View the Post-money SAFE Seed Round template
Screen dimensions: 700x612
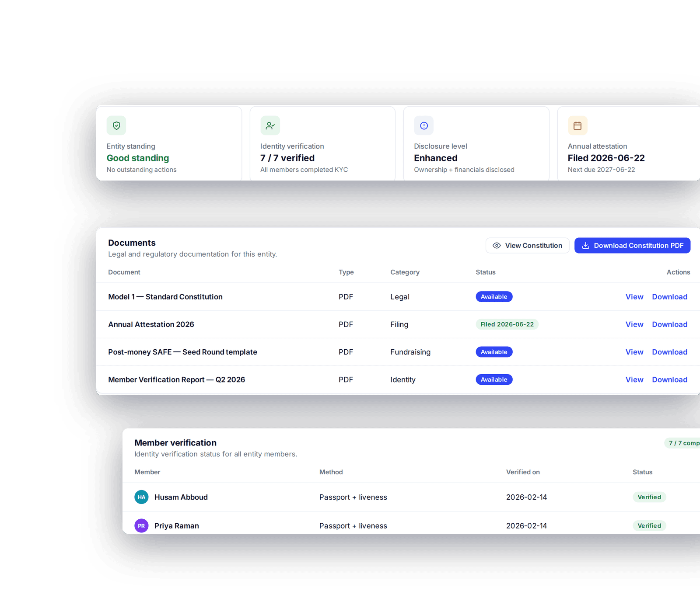pyautogui.click(x=634, y=352)
